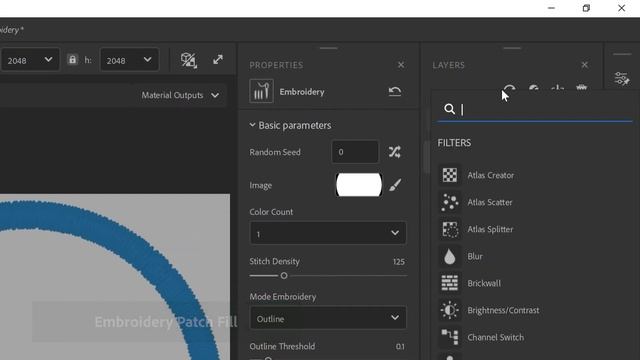Click the Atlas Splitter icon
Screen dimensions: 640x360
click(450, 229)
